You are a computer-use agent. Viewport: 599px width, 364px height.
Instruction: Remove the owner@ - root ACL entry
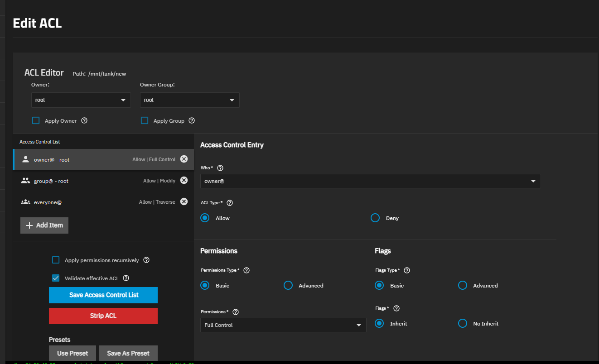point(184,159)
